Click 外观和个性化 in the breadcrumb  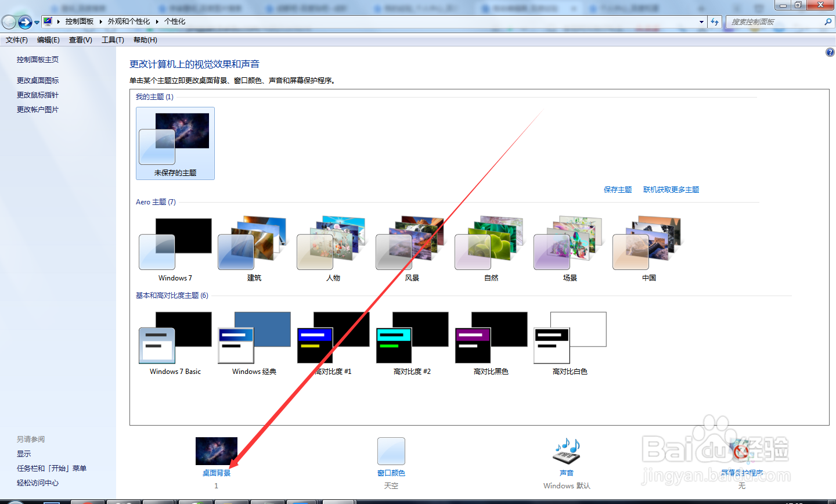pos(129,21)
